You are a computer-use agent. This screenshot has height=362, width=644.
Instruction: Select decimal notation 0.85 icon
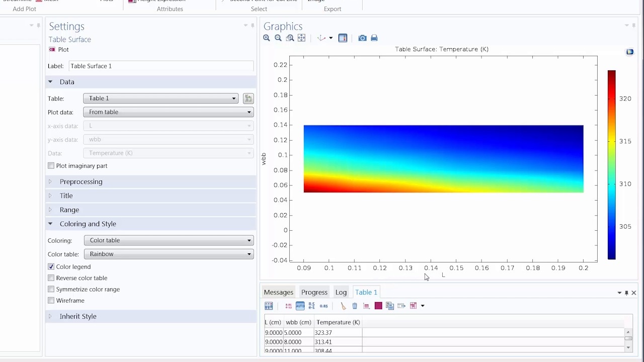(324, 306)
